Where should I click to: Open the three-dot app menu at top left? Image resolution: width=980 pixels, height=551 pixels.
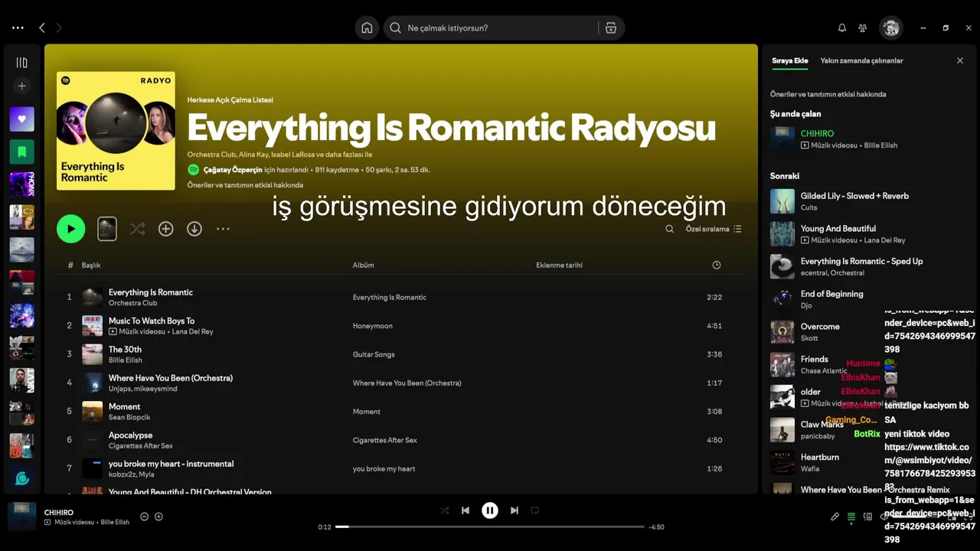(18, 28)
